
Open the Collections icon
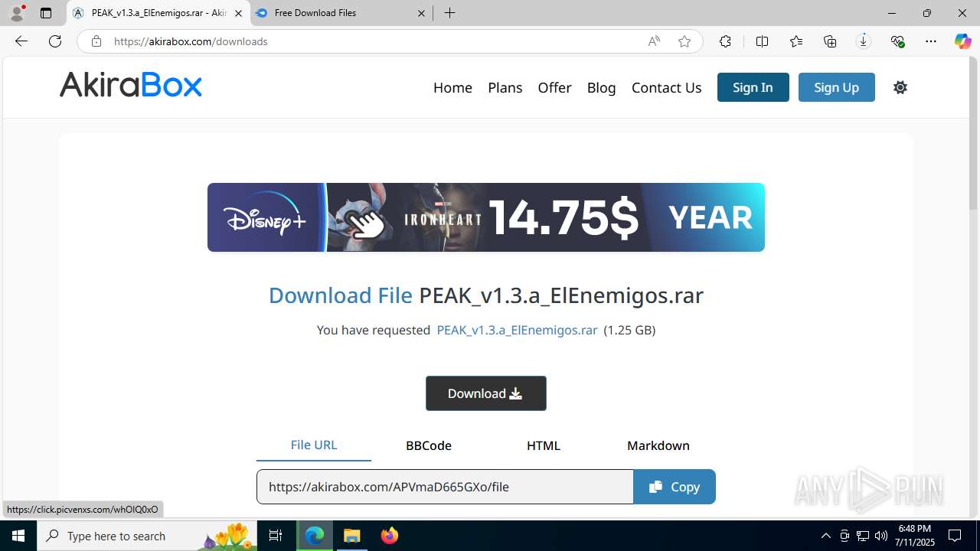click(830, 41)
